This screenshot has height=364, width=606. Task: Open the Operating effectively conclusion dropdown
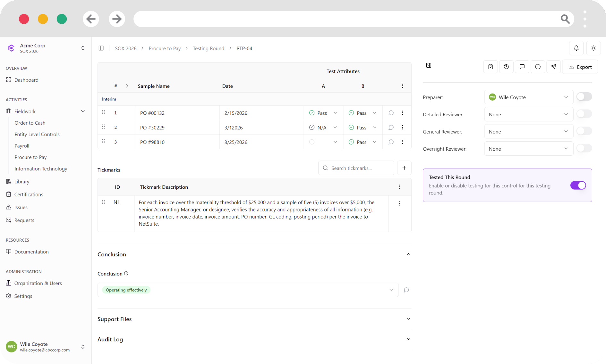248,290
